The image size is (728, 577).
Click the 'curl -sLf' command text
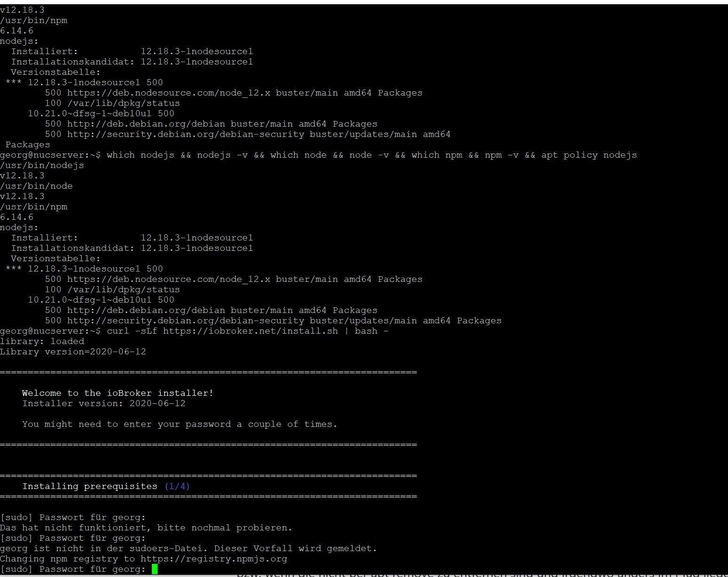click(x=132, y=331)
